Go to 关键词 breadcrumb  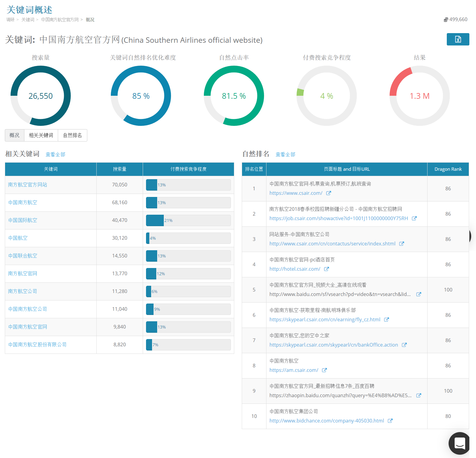tap(28, 20)
